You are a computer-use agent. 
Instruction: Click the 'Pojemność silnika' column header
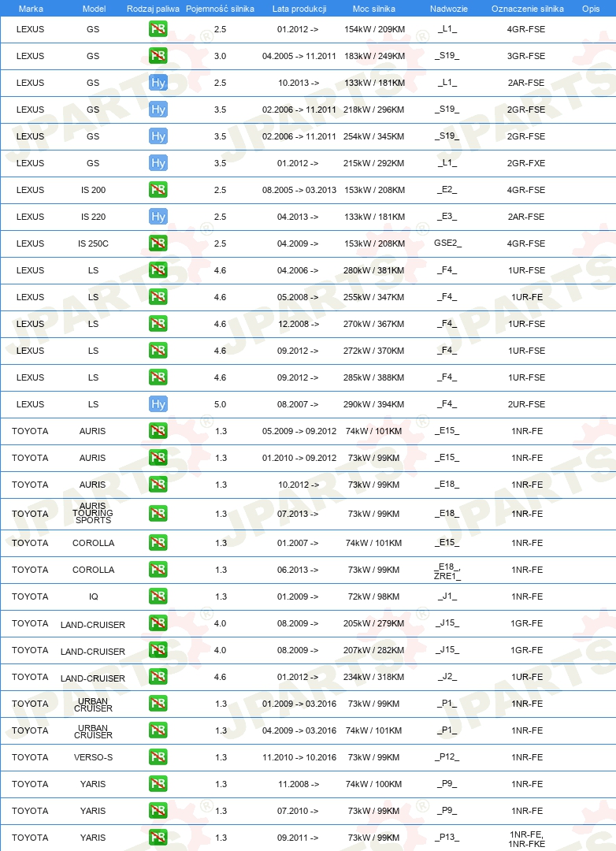220,9
